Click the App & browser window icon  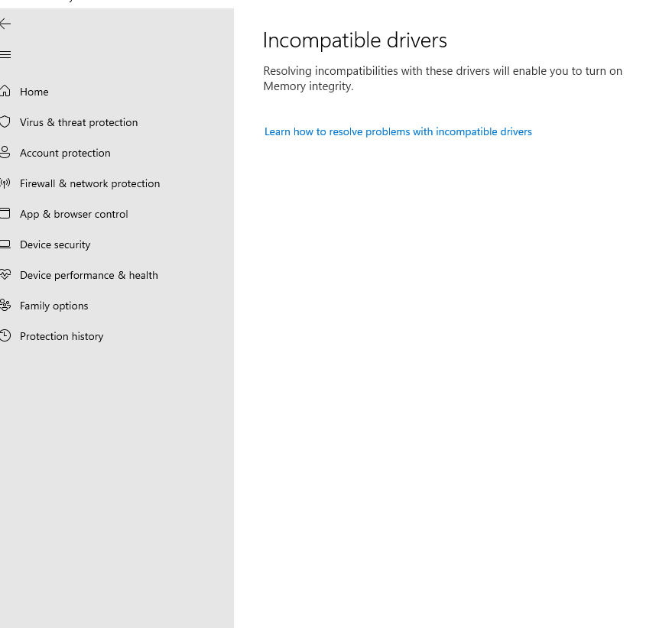5,213
